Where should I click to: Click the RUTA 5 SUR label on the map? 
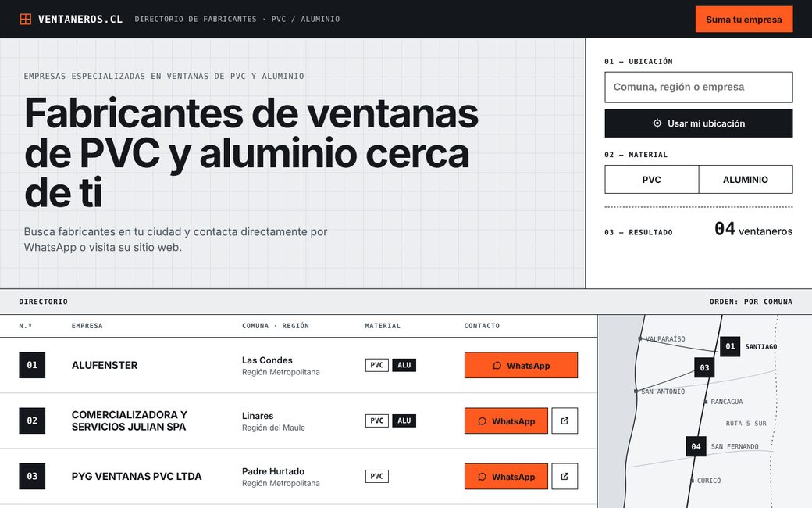tap(746, 424)
